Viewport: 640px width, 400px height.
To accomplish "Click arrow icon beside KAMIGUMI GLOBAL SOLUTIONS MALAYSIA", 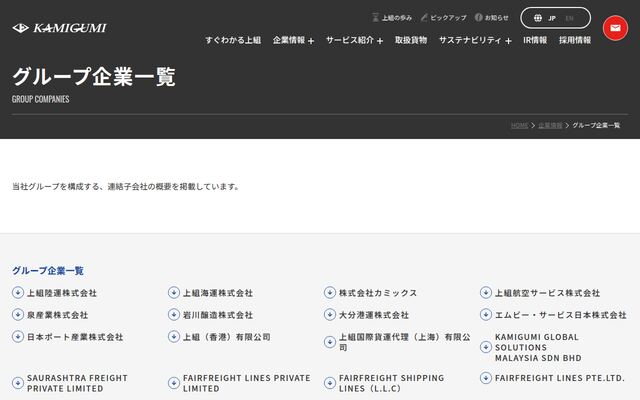I will (x=486, y=347).
